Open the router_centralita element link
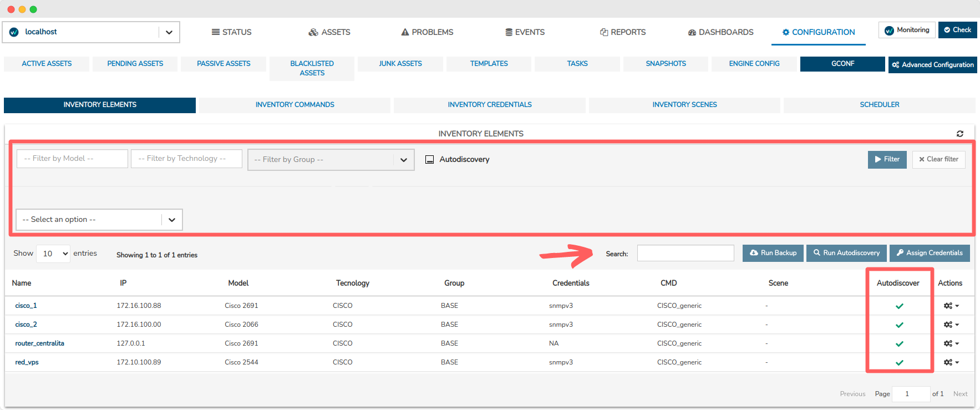This screenshot has height=410, width=980. [x=39, y=343]
